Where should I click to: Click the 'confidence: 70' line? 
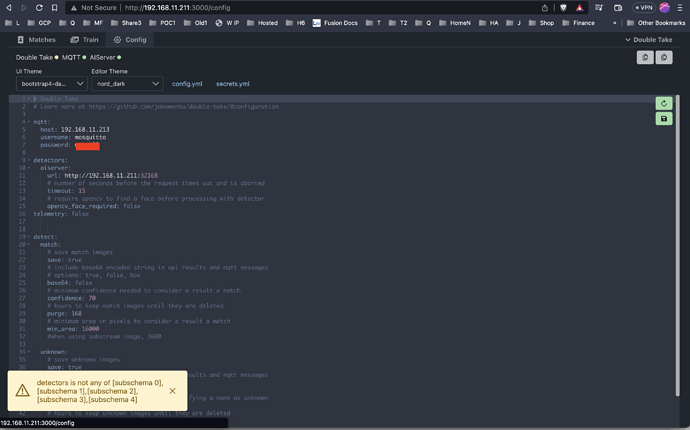pyautogui.click(x=71, y=298)
